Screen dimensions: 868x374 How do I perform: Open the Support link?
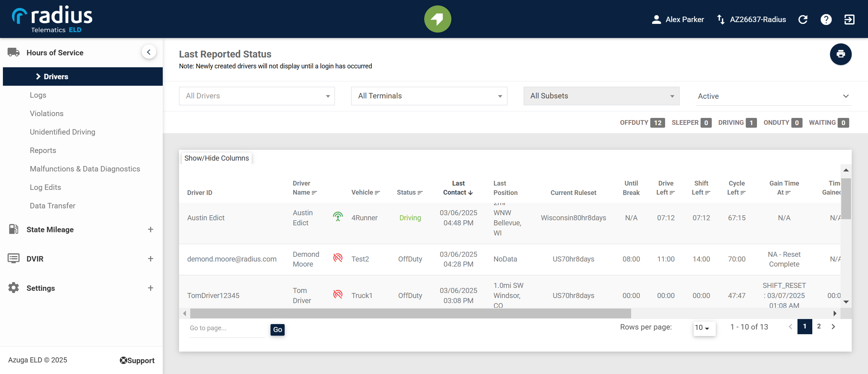coord(137,360)
